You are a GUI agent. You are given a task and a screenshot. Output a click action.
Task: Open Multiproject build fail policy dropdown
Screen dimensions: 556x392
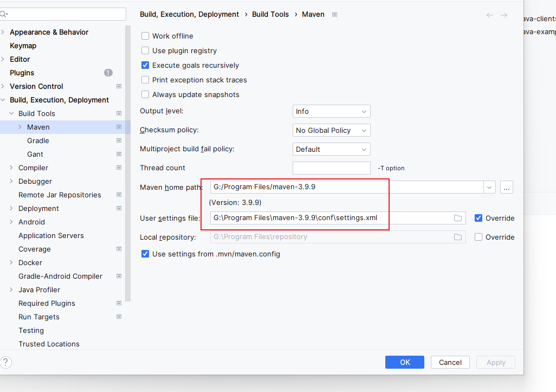[x=331, y=149]
